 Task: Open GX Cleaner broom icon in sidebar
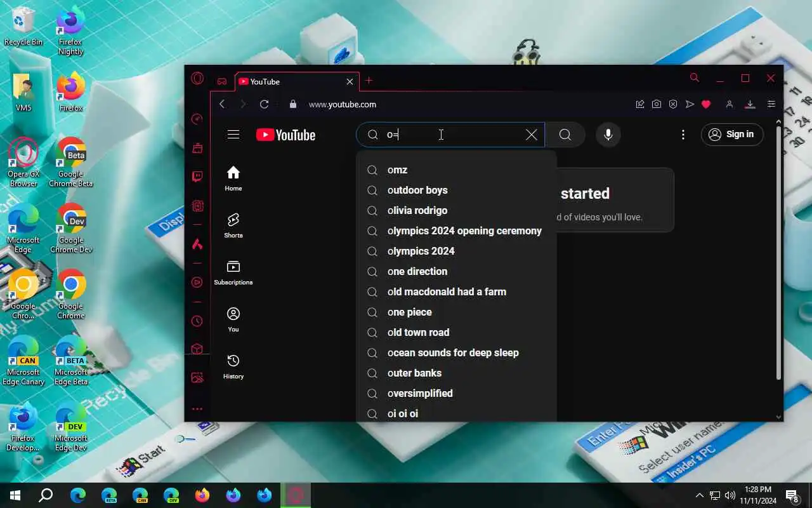pos(197,148)
